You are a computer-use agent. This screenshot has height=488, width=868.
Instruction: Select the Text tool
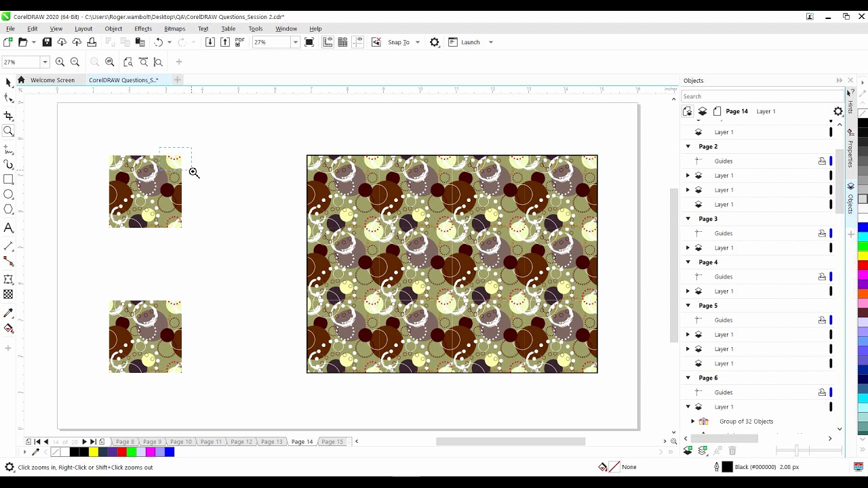(8, 228)
